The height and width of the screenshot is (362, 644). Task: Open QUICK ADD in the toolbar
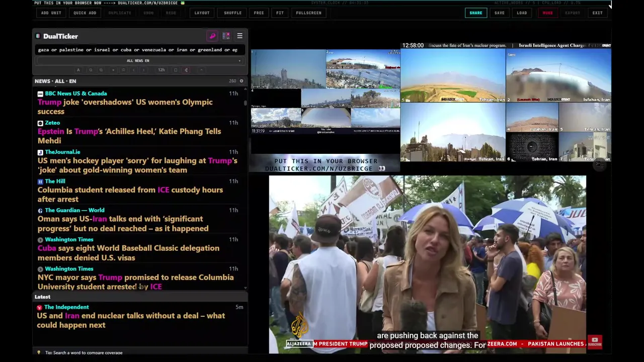(x=85, y=13)
